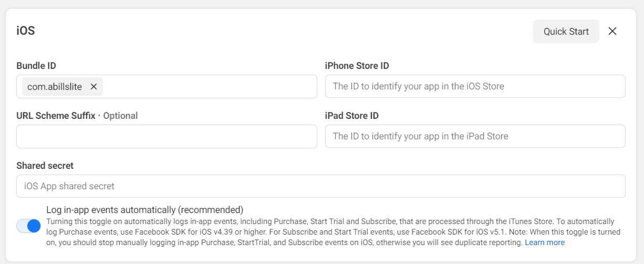Remove the com.abillslite bundle ID chip
Screen dimensions: 644x264
pos(94,87)
